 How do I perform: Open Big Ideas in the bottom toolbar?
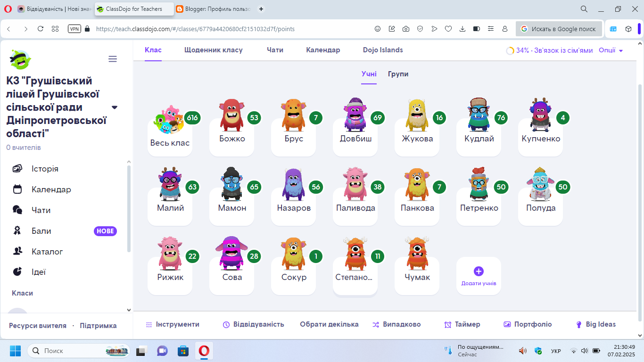pos(596,324)
